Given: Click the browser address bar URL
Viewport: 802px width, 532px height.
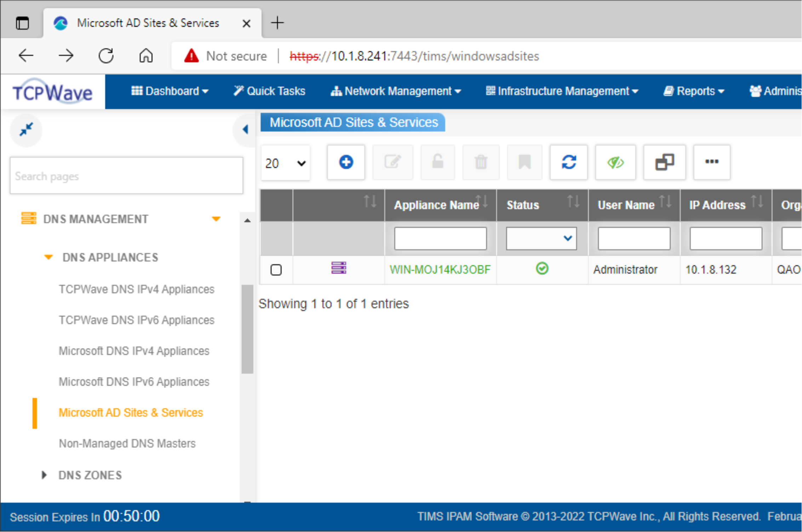Looking at the screenshot, I should (414, 56).
